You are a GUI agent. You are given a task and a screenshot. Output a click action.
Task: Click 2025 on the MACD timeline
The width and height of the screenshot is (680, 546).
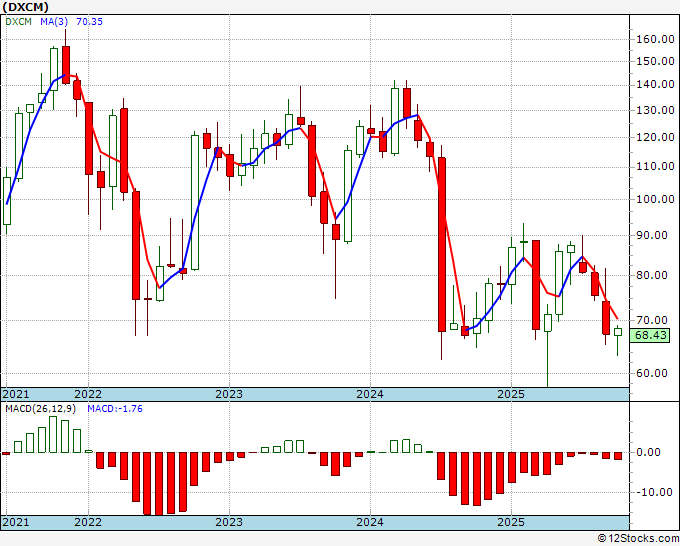point(511,522)
